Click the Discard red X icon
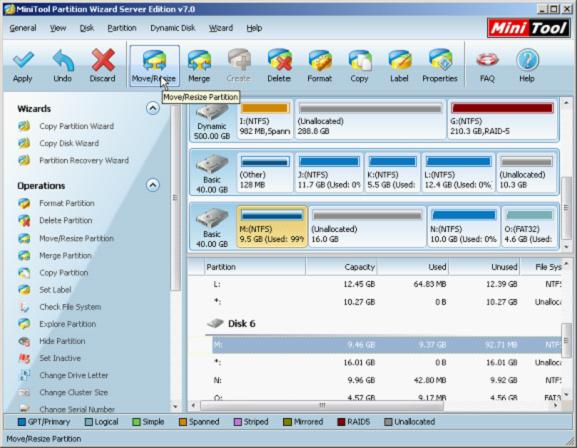Screen dimensions: 577x448 (x=103, y=60)
